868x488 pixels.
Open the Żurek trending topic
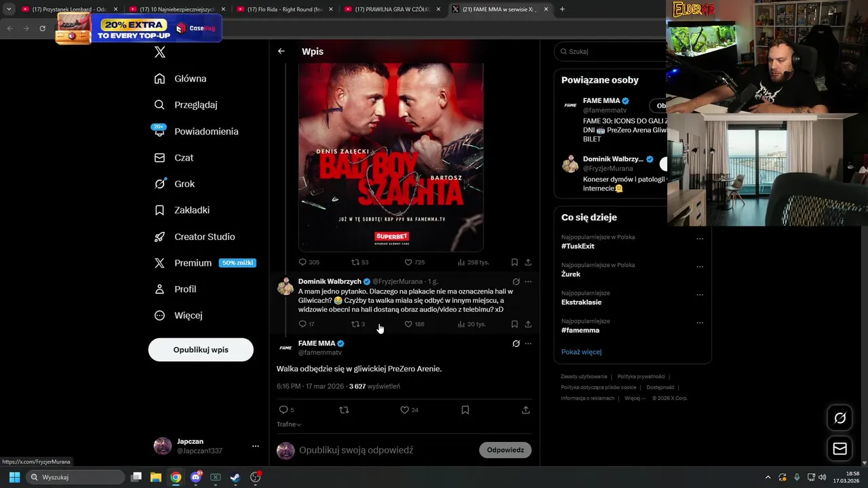coord(571,274)
